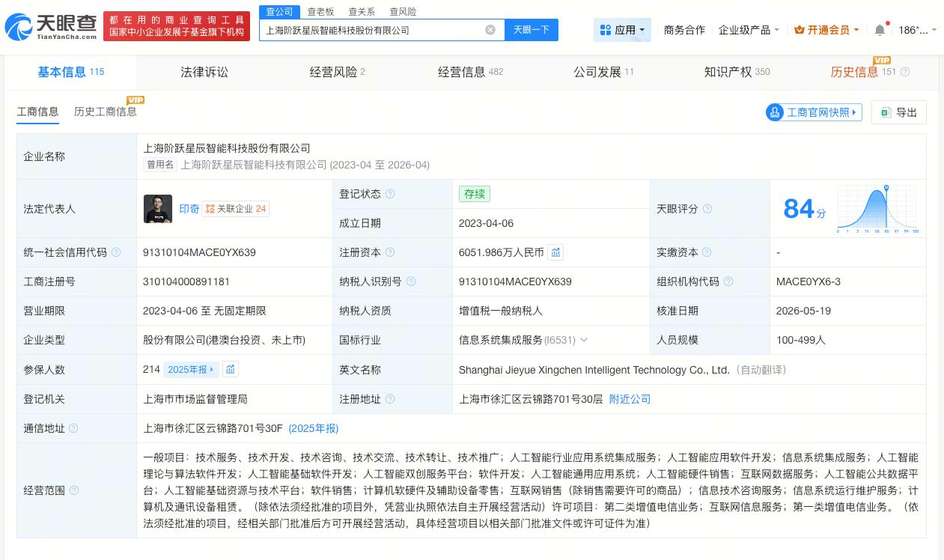Click help icon next to 天眼评分
The image size is (944, 560).
tap(707, 209)
